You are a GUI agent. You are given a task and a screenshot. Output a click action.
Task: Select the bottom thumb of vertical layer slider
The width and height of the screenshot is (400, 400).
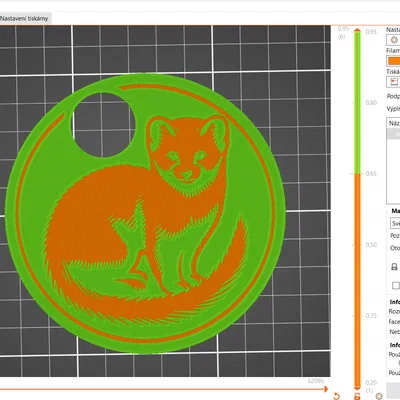(x=357, y=388)
